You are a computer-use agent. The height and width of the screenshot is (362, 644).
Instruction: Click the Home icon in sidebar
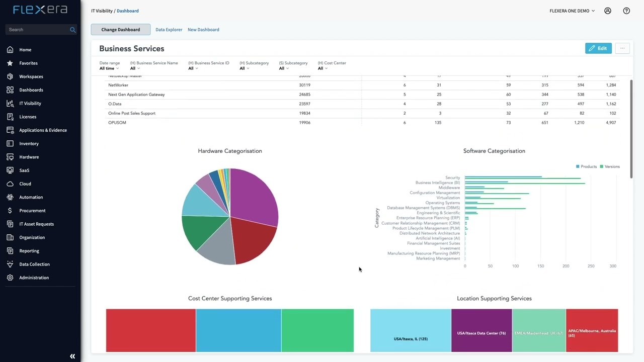click(10, 50)
